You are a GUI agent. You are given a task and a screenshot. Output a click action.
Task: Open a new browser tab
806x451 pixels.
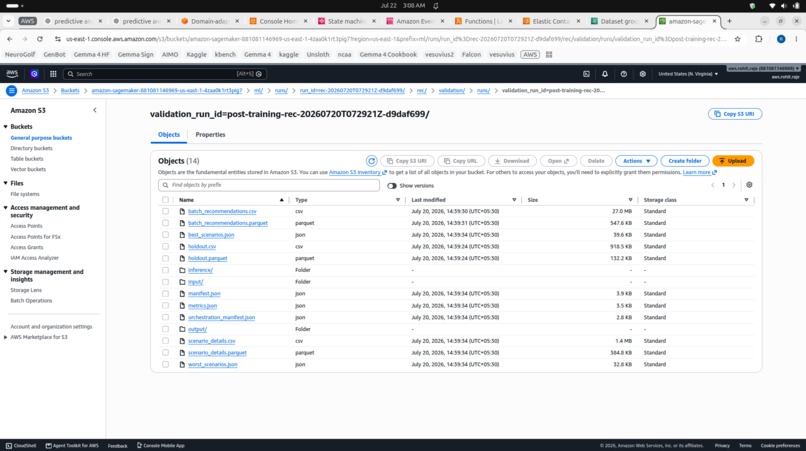[x=729, y=21]
